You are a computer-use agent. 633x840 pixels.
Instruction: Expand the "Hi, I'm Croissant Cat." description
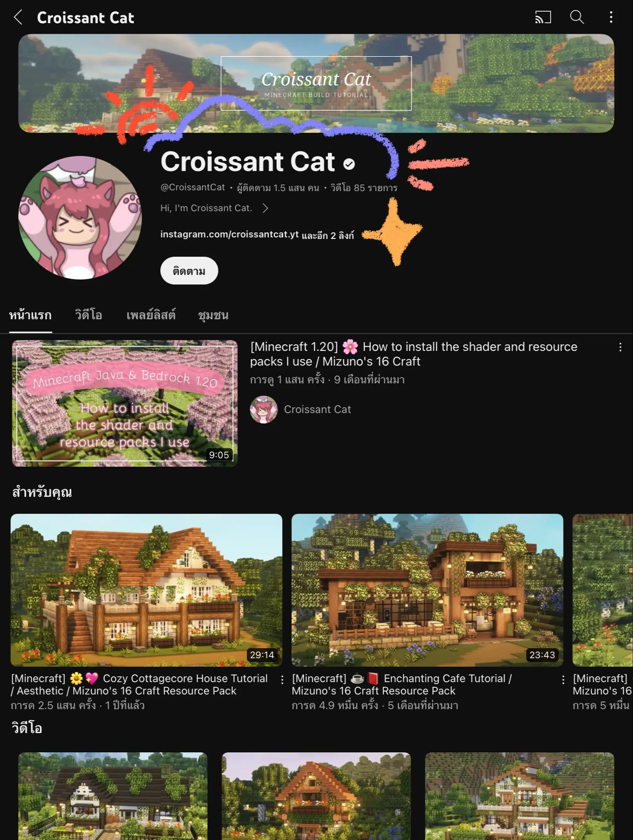[x=214, y=208]
